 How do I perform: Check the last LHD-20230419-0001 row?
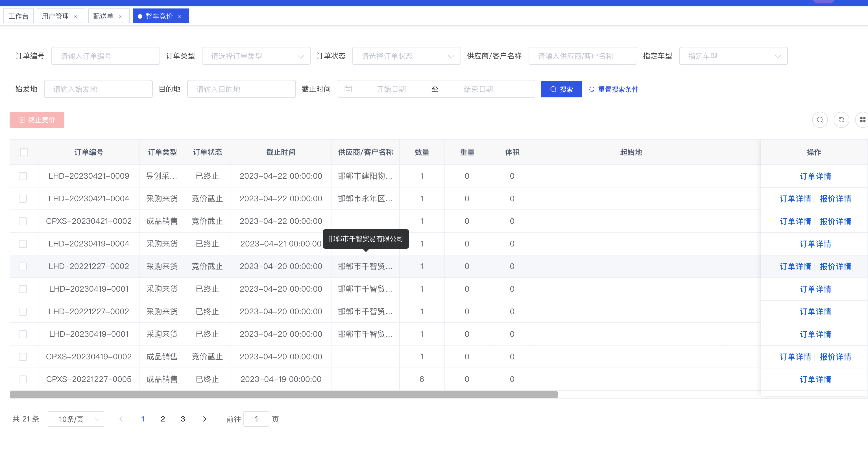click(23, 334)
